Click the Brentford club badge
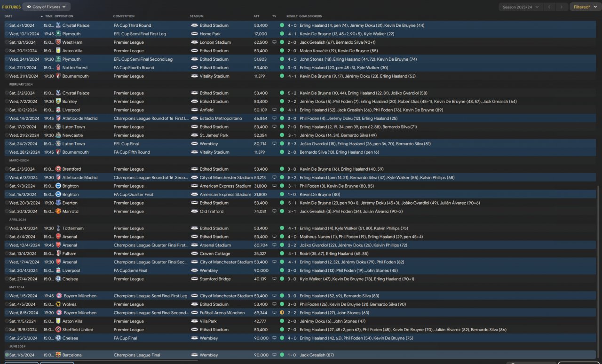This screenshot has width=602, height=364. 58,169
